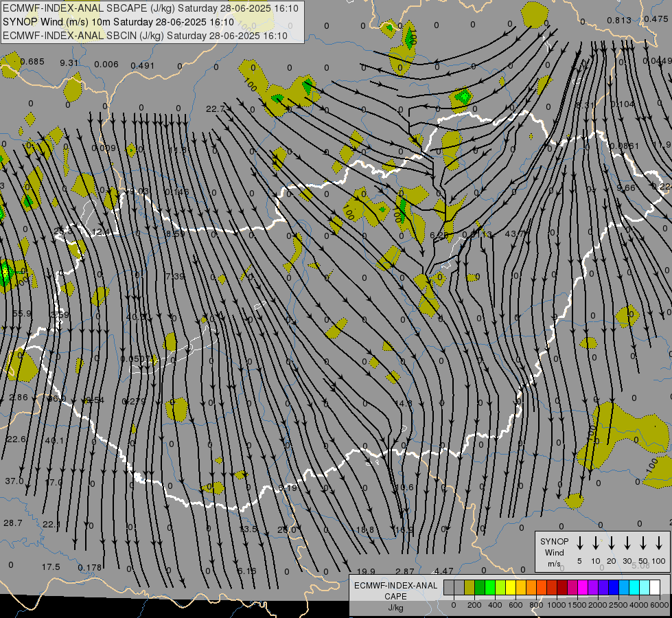Pick the dark red CAPE legend swatch
Image resolution: width=672 pixels, height=618 pixels.
(x=562, y=588)
